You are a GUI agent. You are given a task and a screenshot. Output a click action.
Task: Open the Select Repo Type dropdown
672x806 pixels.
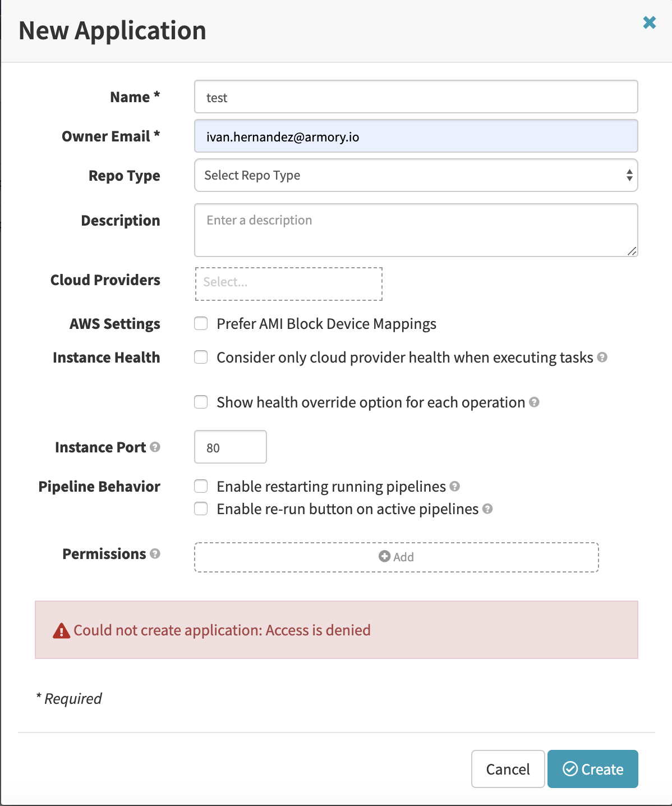tap(416, 175)
